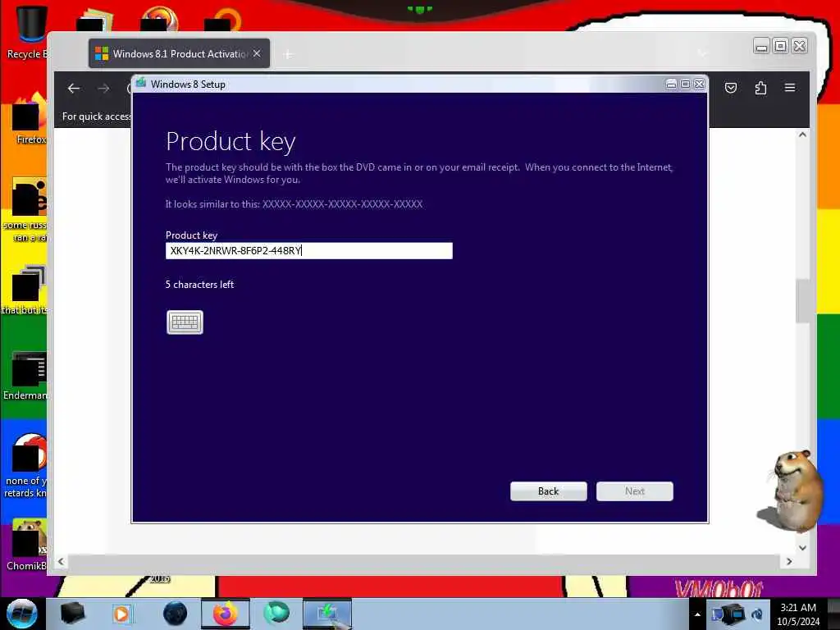Open the green round taskbar app

(276, 614)
